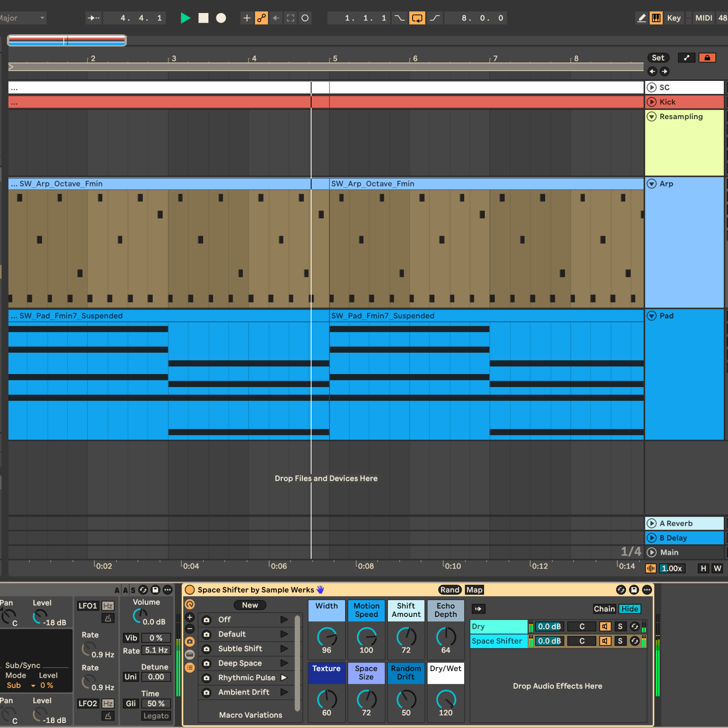Solo the Dry chain
This screenshot has height=728, width=728.
click(x=620, y=627)
